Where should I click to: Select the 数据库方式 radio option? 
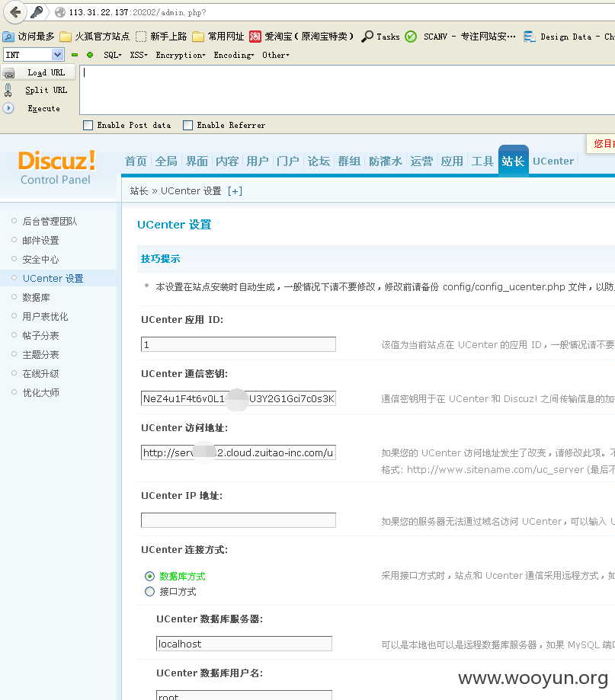[x=149, y=577]
